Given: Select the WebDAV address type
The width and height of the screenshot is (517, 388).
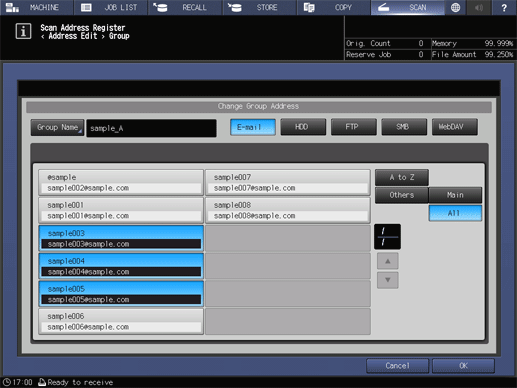Looking at the screenshot, I should [454, 127].
